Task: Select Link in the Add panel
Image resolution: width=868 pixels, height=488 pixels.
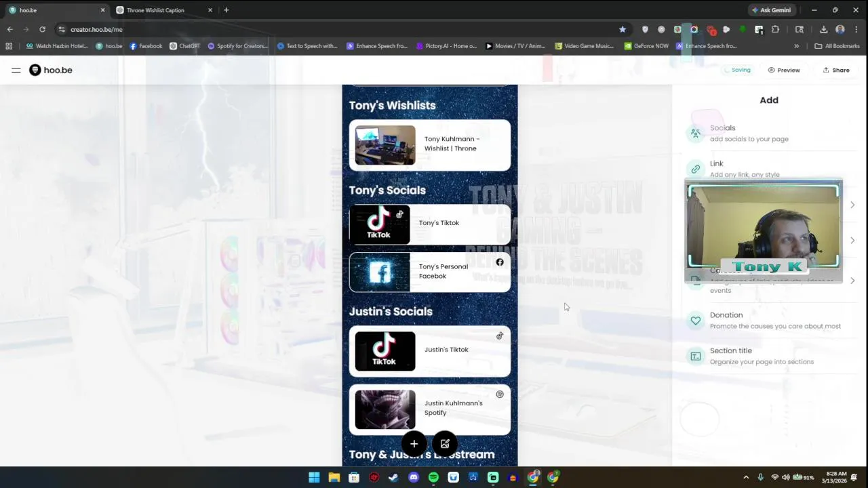Action: [x=769, y=169]
